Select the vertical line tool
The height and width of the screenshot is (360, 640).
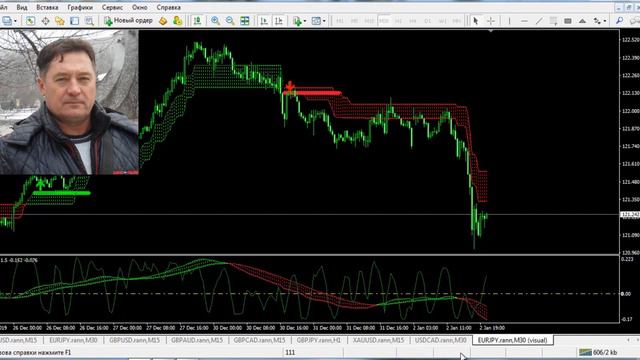pyautogui.click(x=509, y=21)
